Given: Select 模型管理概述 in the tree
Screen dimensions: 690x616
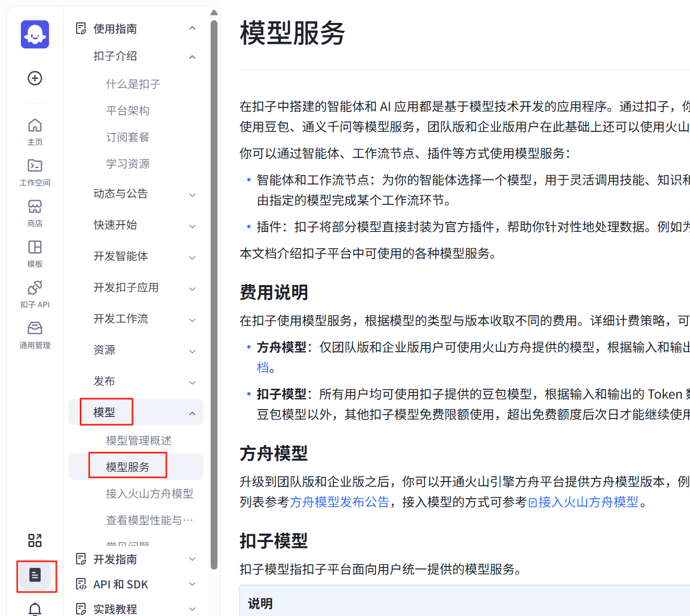Looking at the screenshot, I should 139,440.
